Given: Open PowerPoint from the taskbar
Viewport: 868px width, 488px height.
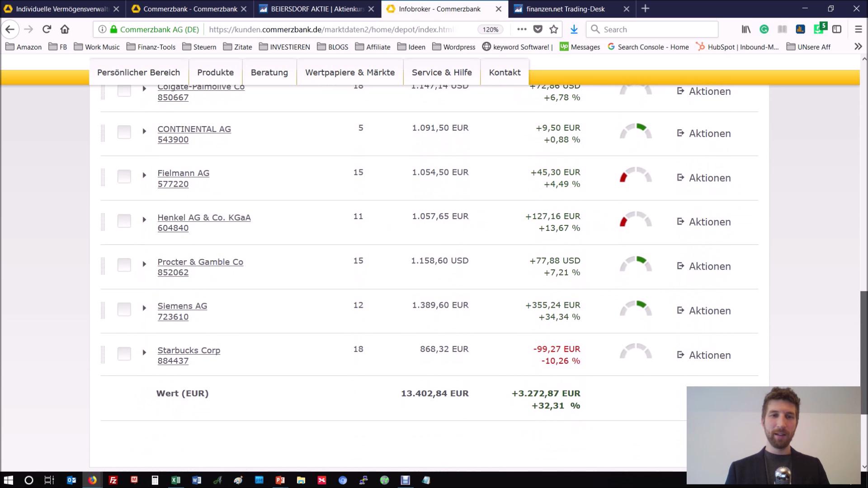Looking at the screenshot, I should [280, 480].
